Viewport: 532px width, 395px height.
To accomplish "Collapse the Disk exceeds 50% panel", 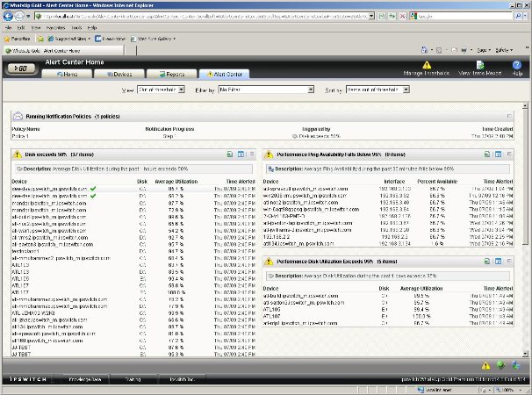I will pyautogui.click(x=252, y=154).
